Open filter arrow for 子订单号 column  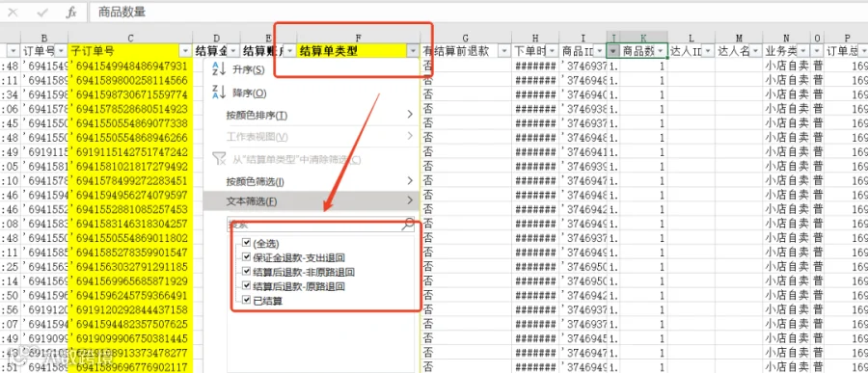click(185, 51)
